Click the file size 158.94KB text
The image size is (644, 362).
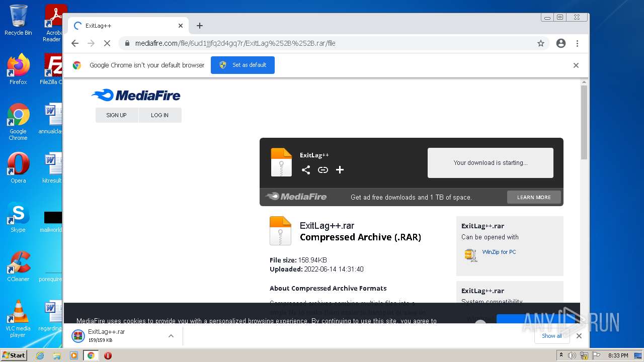pyautogui.click(x=312, y=260)
